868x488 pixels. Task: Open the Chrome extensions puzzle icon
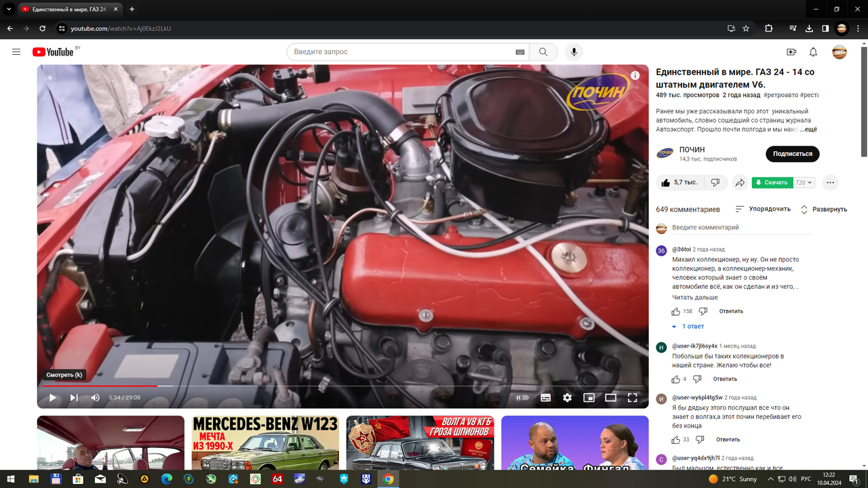point(768,28)
